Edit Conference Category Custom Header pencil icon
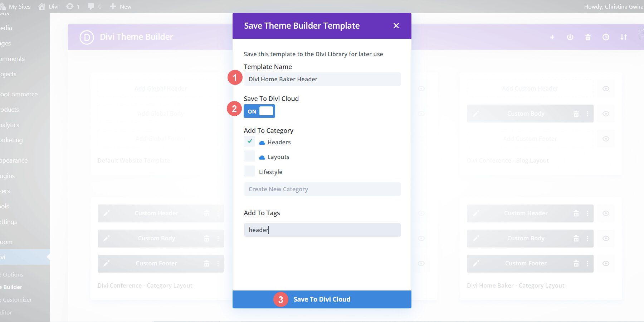644x322 pixels. click(106, 213)
